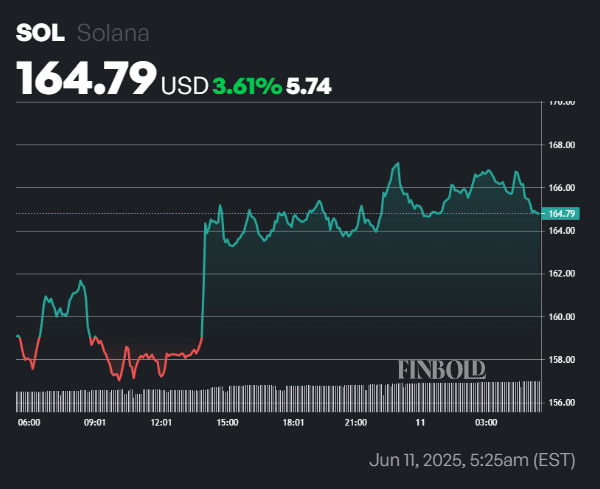Click the Jun 11, 2025 timestamp text
This screenshot has width=600, height=489.
472,460
